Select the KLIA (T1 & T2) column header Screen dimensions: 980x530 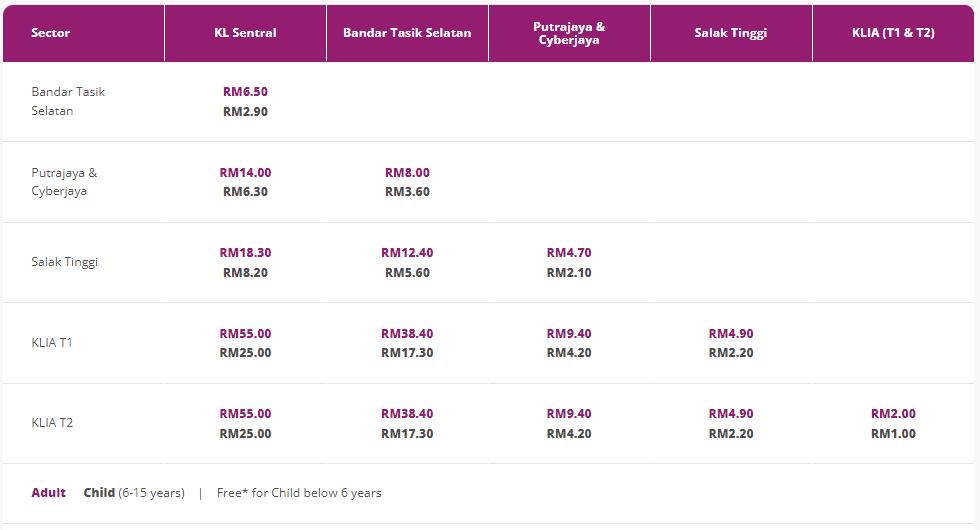893,33
